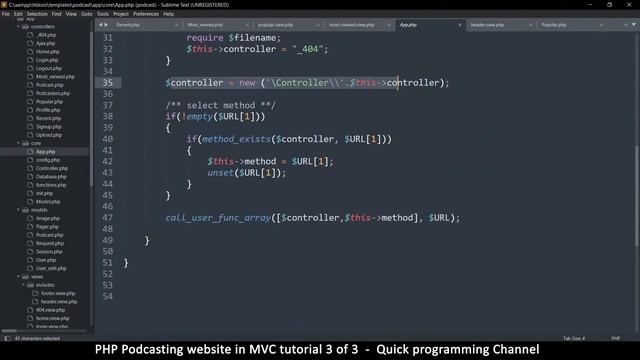Click the Ajax.php file icon
The height and width of the screenshot is (360, 640).
pos(30,43)
